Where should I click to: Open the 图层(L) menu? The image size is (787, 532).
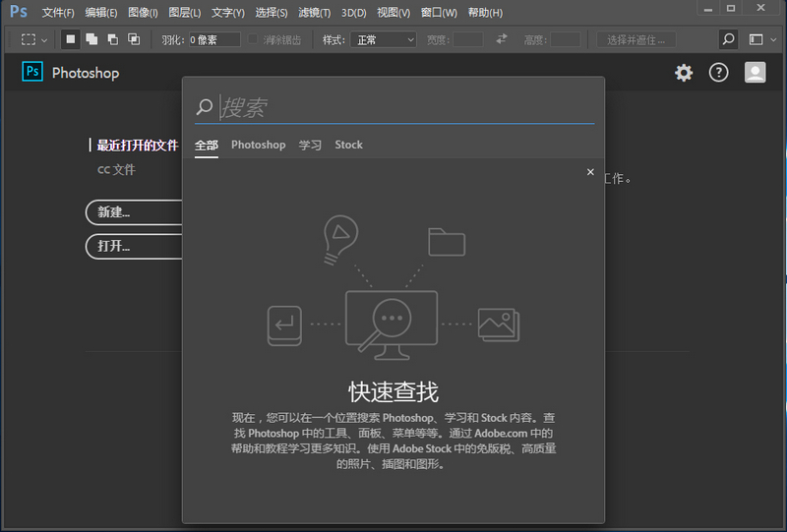(184, 13)
